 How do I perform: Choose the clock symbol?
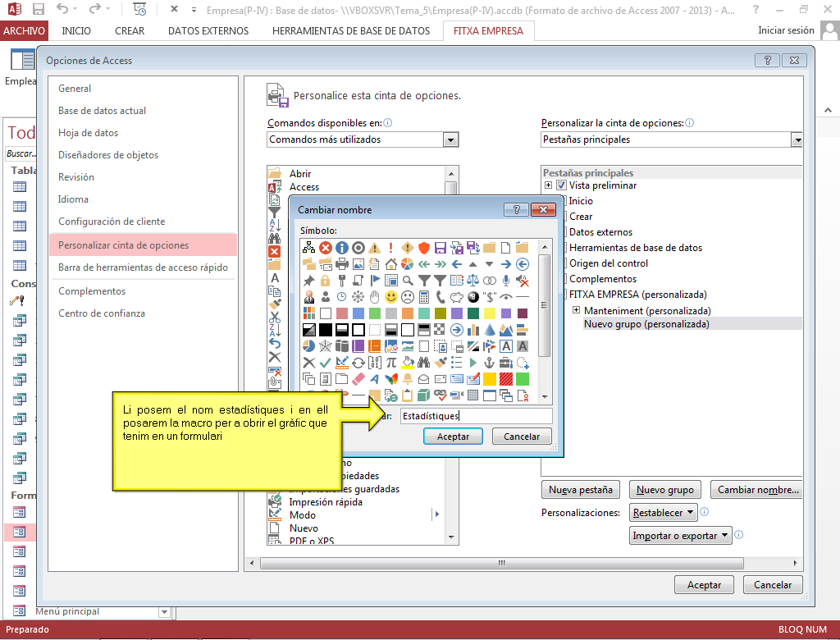(x=342, y=297)
